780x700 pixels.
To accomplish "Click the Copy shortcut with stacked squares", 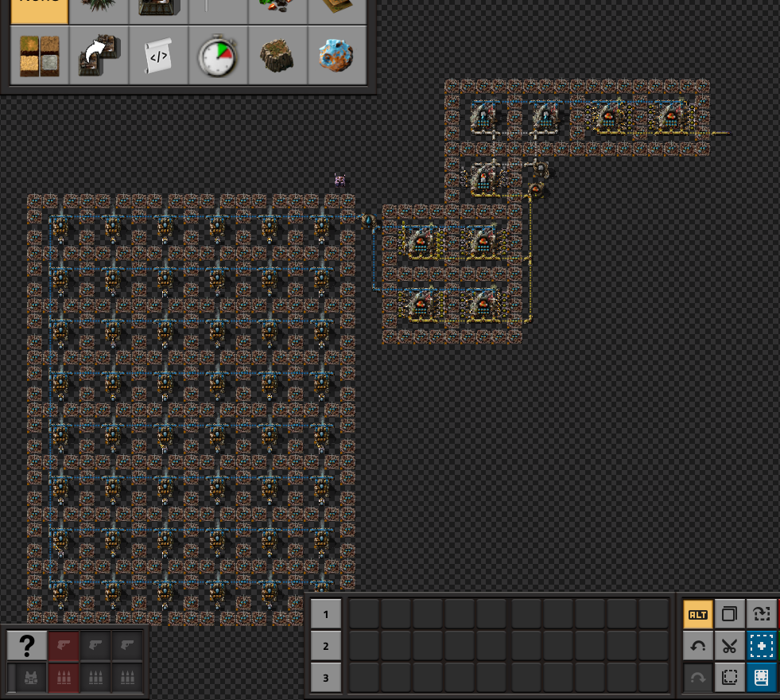I will (729, 614).
